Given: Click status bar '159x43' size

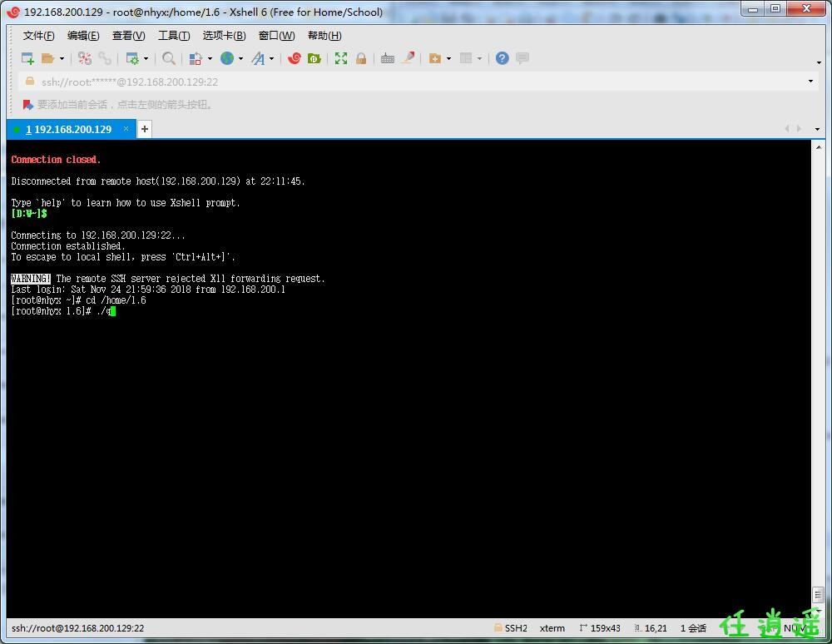Looking at the screenshot, I should tap(600, 628).
